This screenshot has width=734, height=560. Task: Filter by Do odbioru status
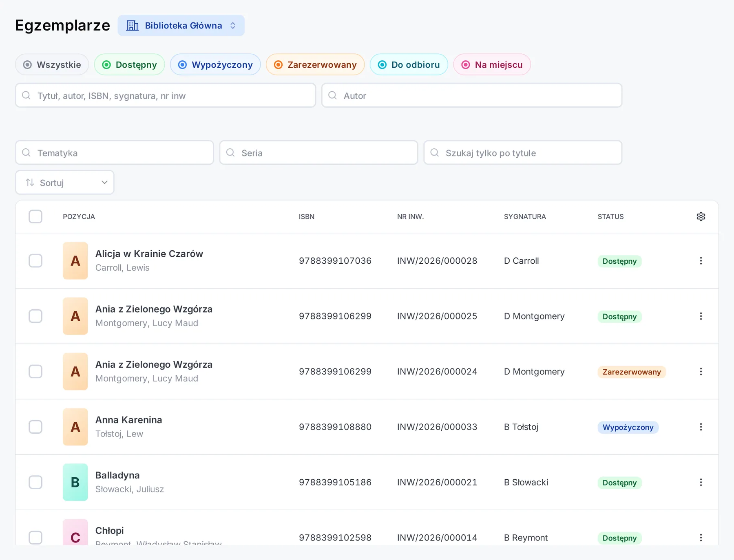click(x=409, y=64)
